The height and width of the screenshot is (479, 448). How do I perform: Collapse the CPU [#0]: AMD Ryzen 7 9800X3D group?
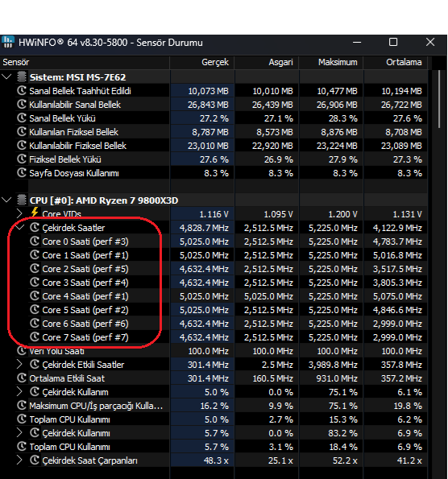point(6,200)
